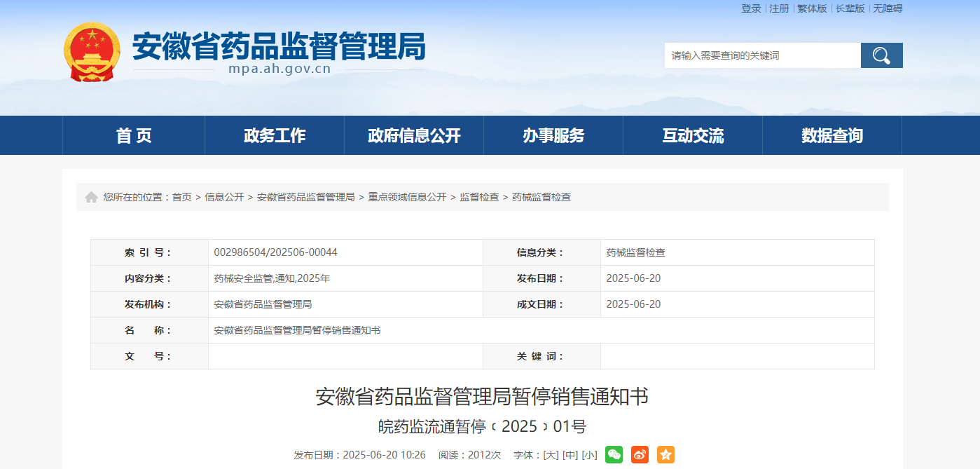This screenshot has height=469, width=980.
Task: Click the 阅读：2012次 read count
Action: (469, 455)
